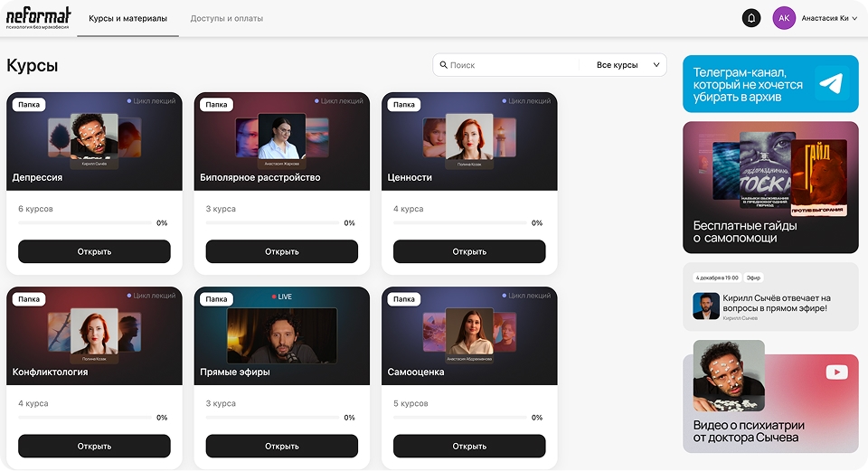This screenshot has height=471, width=868.
Task: Go to the Доступы и оплаты tab
Action: [227, 18]
